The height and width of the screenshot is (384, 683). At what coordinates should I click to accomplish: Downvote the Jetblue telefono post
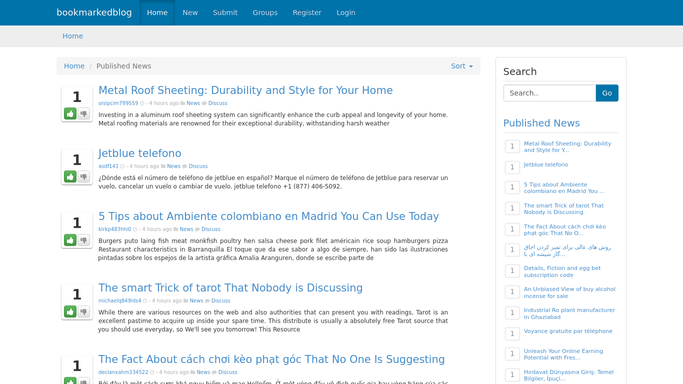pyautogui.click(x=84, y=176)
